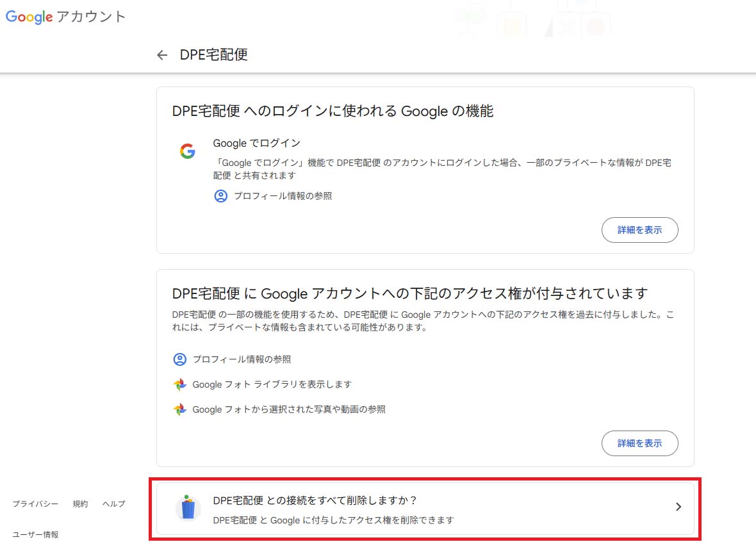Click profile icon in the Google でログイン section
The image size is (756, 542).
point(220,196)
